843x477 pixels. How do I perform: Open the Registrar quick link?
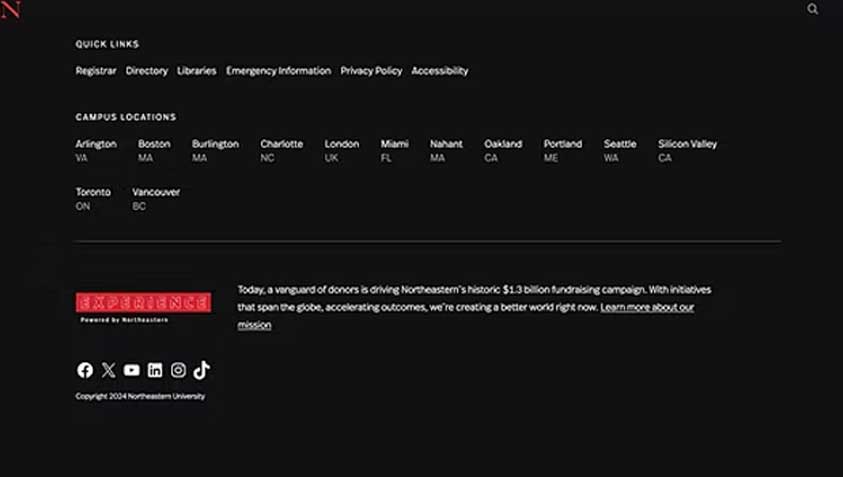pos(96,71)
